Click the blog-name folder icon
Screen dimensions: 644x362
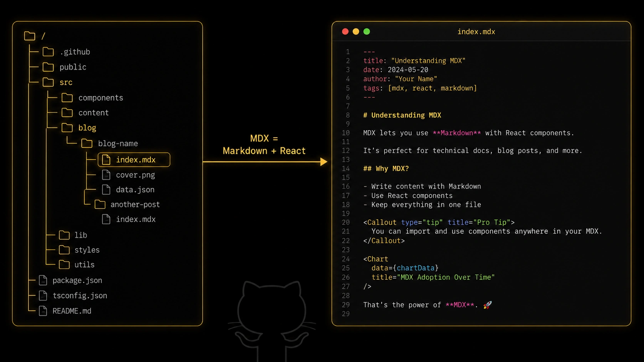point(87,143)
